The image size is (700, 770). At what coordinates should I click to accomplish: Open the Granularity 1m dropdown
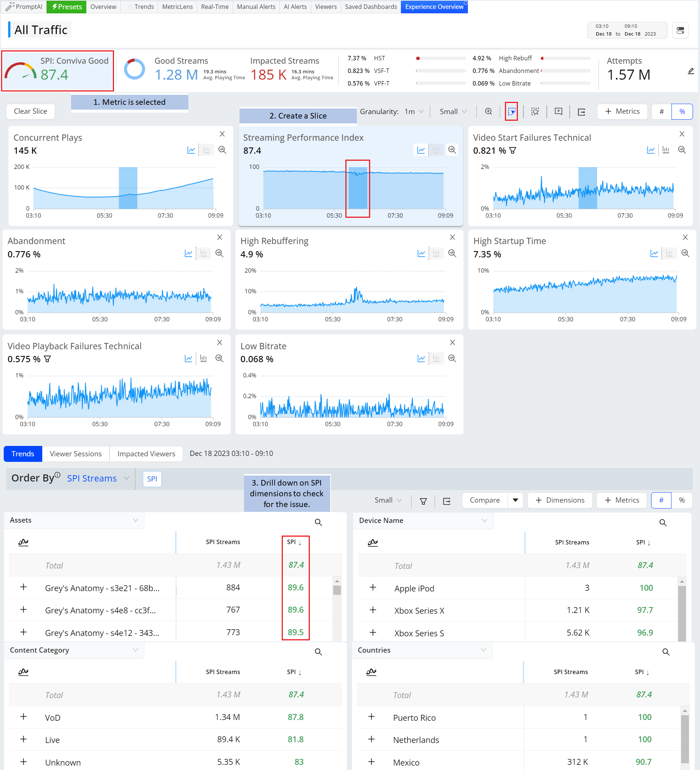(414, 111)
